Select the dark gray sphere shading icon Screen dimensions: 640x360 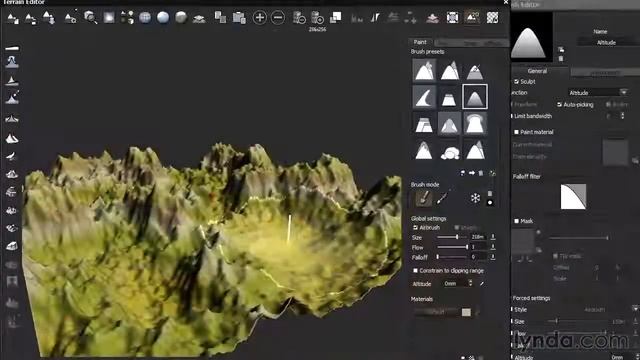tap(181, 18)
